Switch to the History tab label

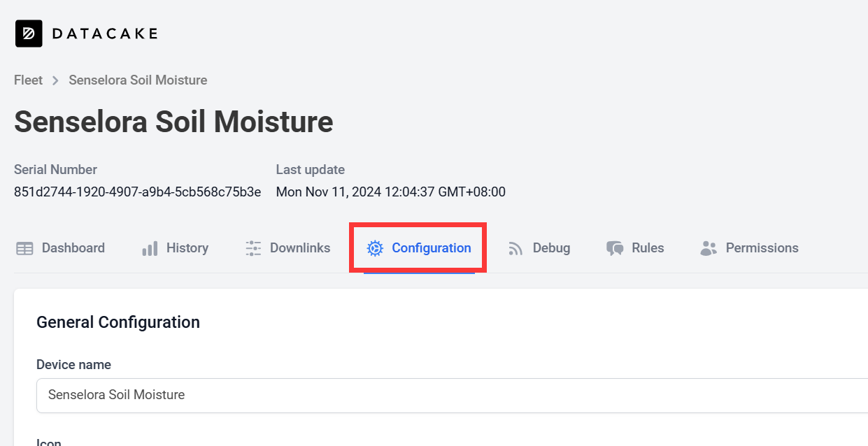click(187, 248)
